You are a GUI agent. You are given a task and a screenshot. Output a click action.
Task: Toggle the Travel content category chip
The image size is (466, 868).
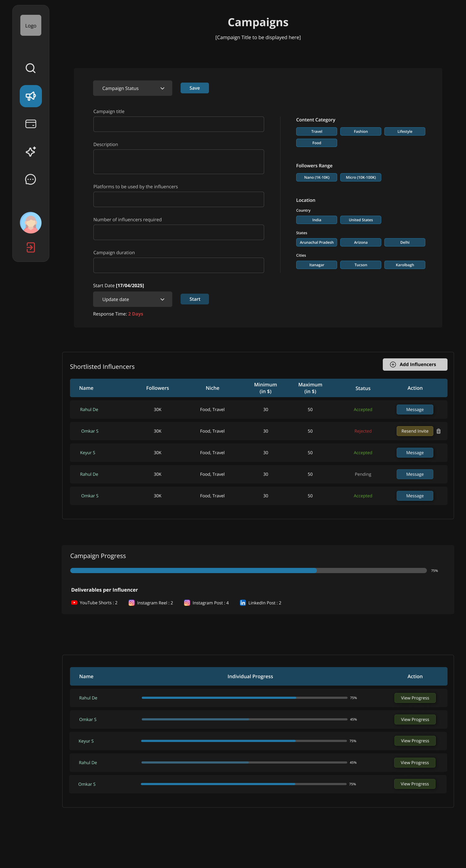click(x=317, y=131)
